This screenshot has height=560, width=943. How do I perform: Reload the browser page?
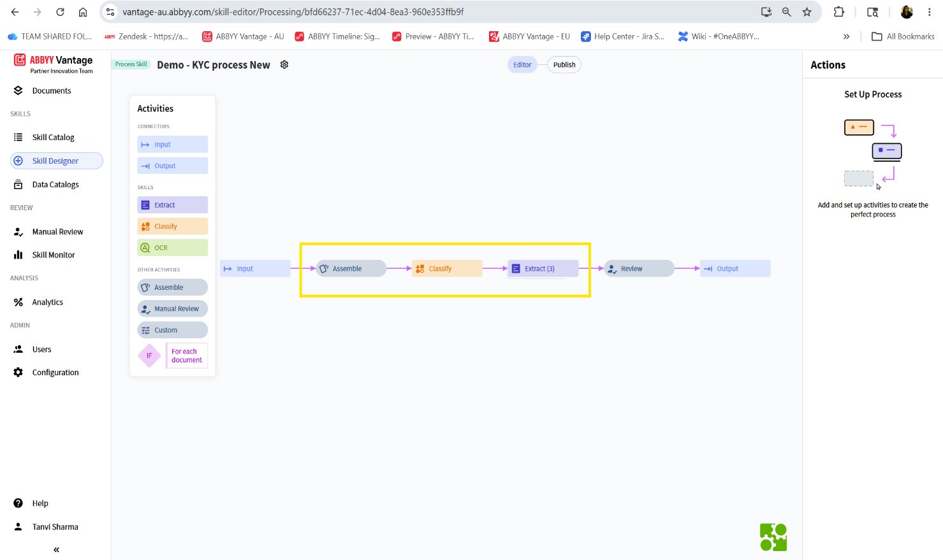pyautogui.click(x=60, y=11)
